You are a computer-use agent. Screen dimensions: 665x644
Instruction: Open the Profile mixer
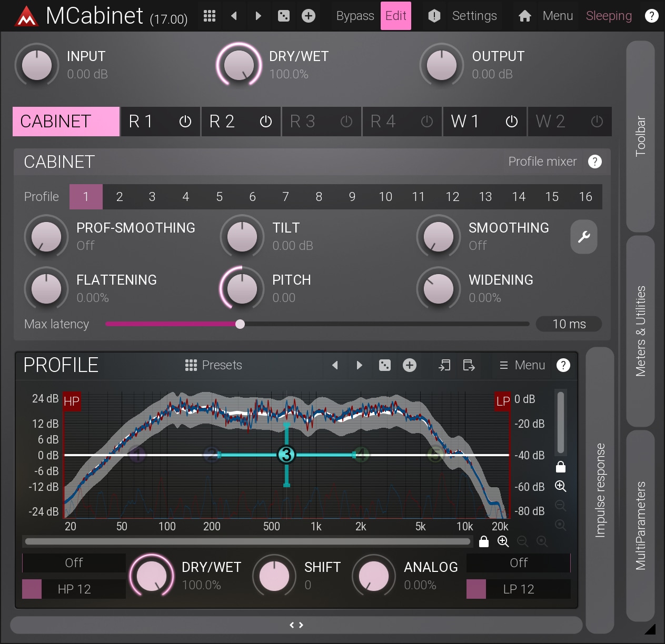(542, 162)
